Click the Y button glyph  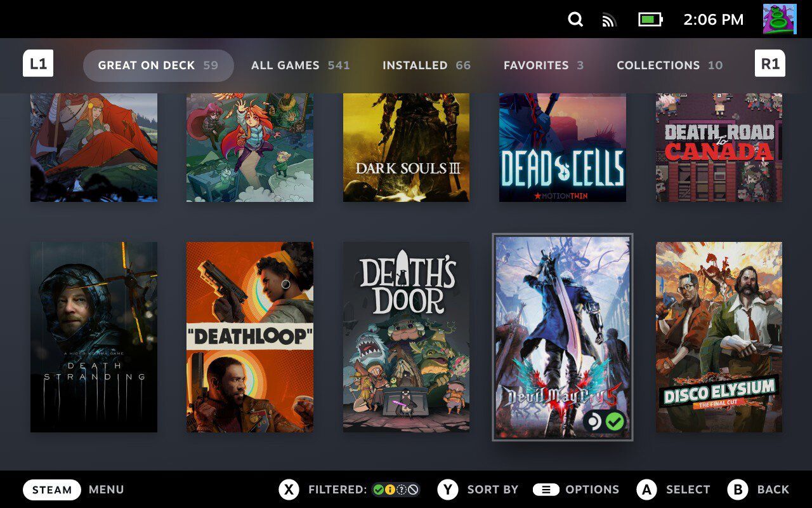[x=448, y=490]
